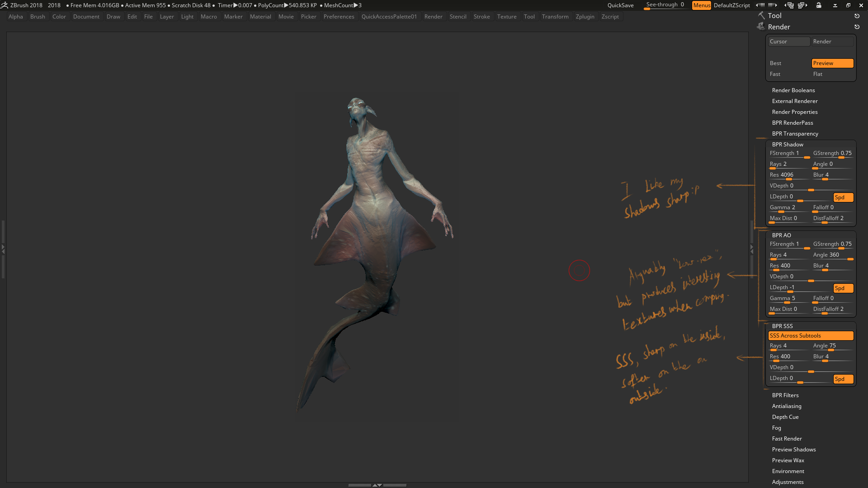Open the Material menu
Image resolution: width=868 pixels, height=488 pixels.
260,17
